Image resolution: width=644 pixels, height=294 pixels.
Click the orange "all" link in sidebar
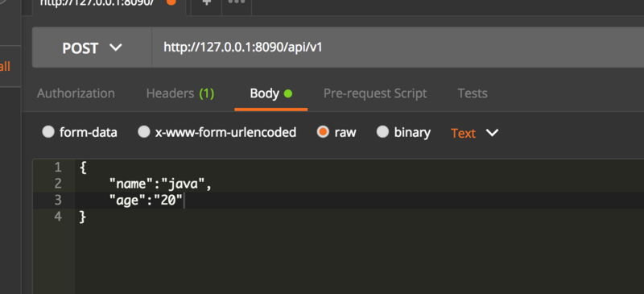5,66
